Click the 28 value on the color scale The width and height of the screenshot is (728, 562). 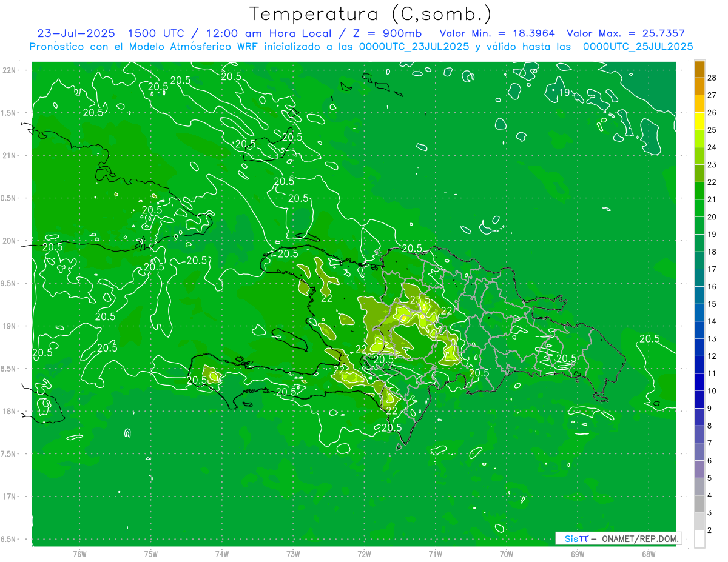click(712, 78)
